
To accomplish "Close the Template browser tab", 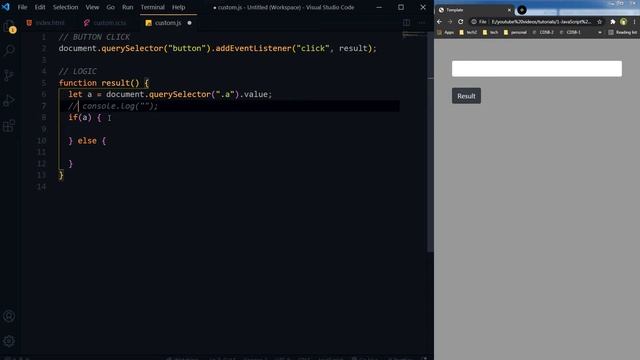I will click(x=509, y=10).
